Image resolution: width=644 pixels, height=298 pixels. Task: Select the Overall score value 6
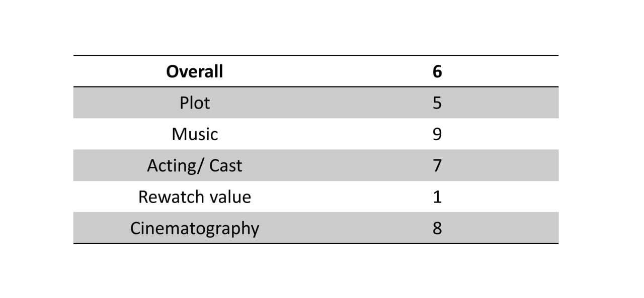click(437, 71)
